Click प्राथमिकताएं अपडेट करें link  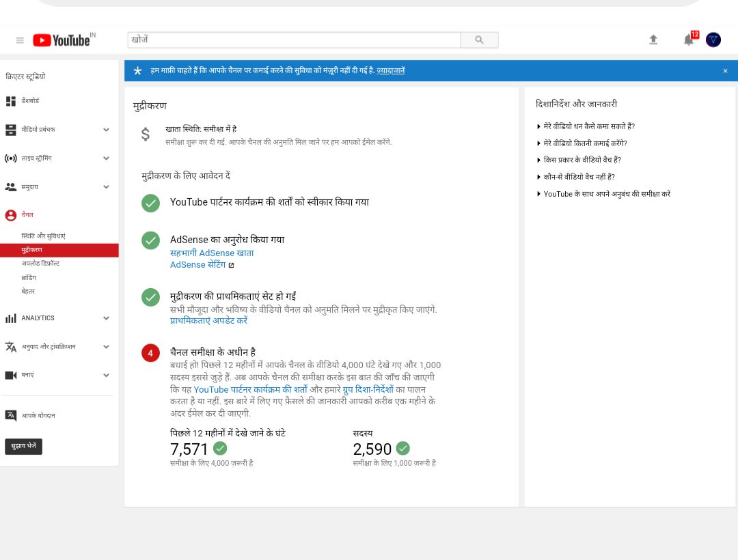(208, 321)
